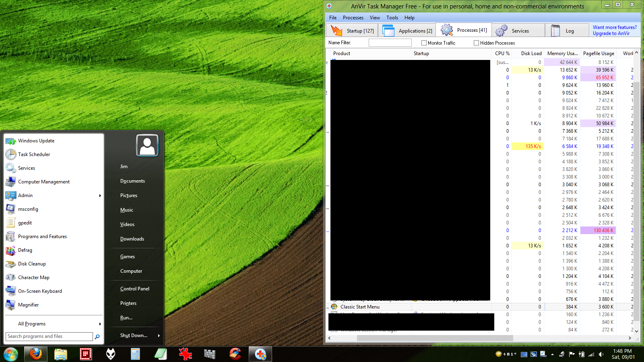The image size is (644, 362).
Task: Launch Task Scheduler from Start menu
Action: tap(54, 154)
